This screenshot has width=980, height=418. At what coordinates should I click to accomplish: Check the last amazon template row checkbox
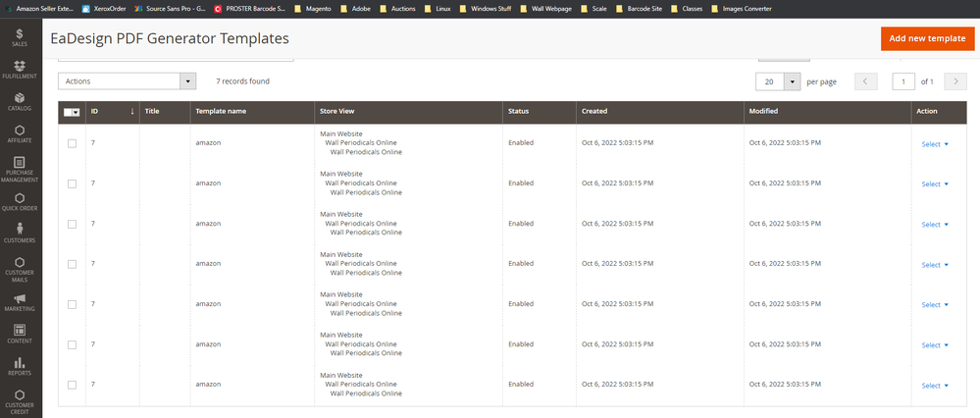click(x=72, y=385)
